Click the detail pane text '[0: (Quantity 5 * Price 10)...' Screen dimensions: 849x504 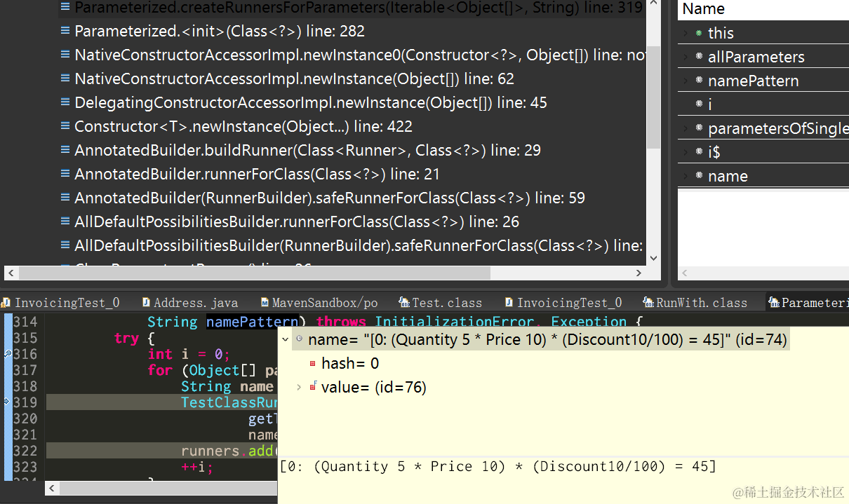click(498, 466)
